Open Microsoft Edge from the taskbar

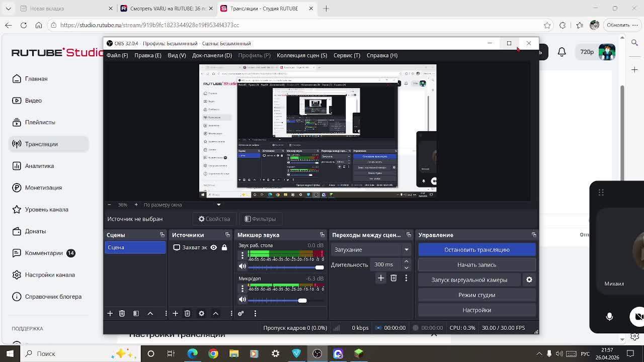pyautogui.click(x=192, y=353)
